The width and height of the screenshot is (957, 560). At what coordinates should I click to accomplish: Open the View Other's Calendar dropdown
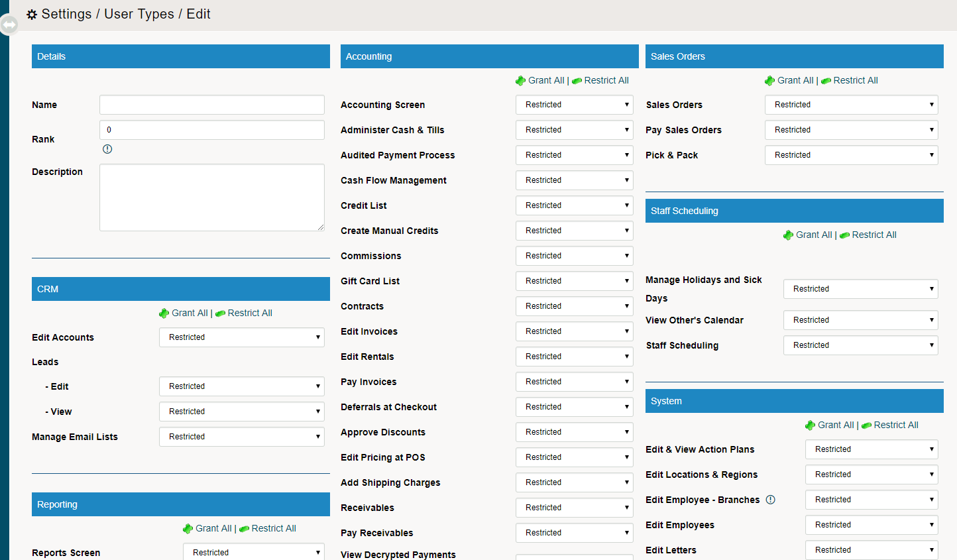pos(860,320)
